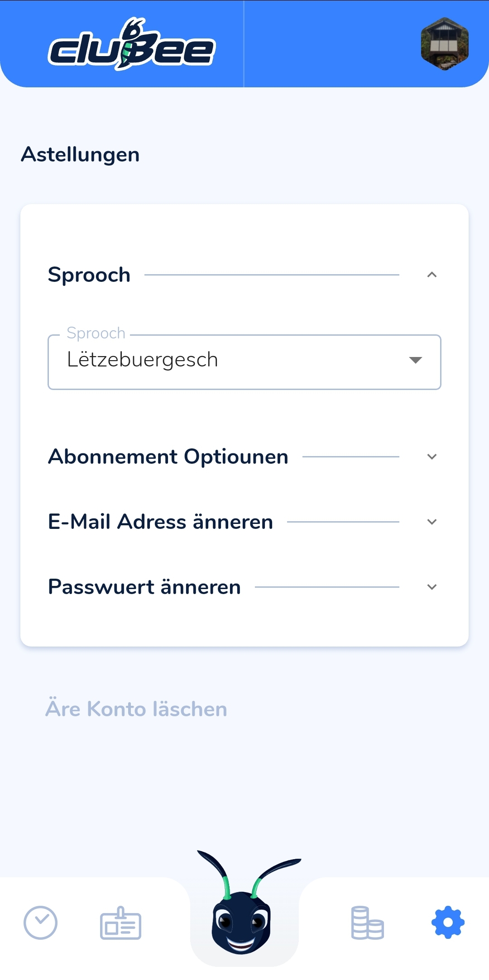Tap the E-Mail Adress änneren heading
Image resolution: width=489 pixels, height=980 pixels.
click(161, 522)
